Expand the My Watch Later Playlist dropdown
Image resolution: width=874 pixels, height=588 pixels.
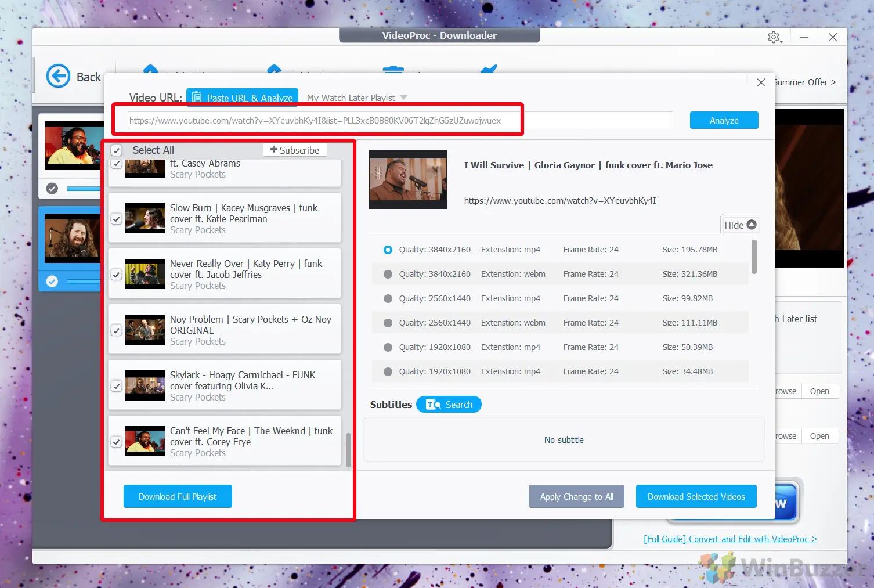[404, 98]
